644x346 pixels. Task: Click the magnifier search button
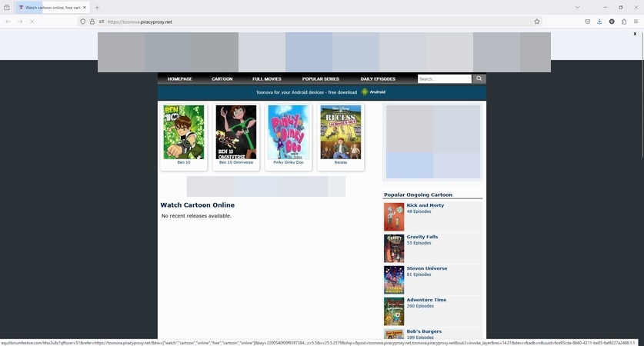pos(479,78)
